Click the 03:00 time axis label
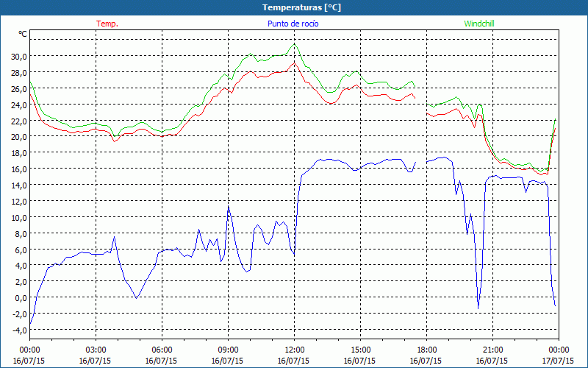The width and height of the screenshot is (588, 368). point(96,350)
